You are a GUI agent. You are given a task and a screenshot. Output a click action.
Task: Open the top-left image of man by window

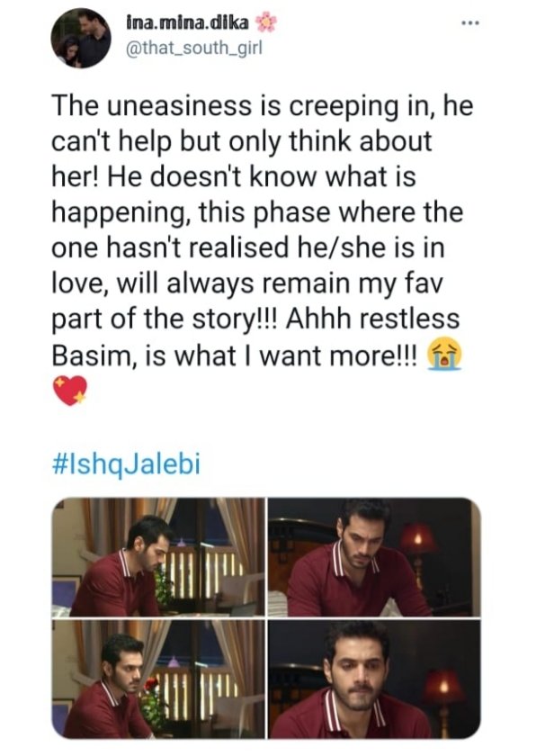pyautogui.click(x=158, y=557)
